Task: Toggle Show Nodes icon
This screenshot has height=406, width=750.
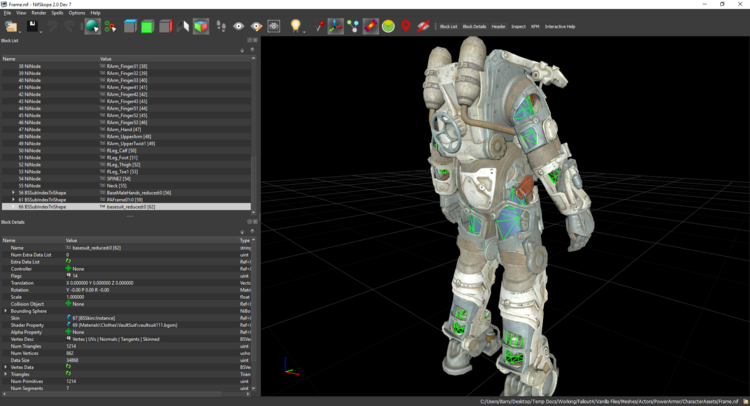Action: pos(353,26)
